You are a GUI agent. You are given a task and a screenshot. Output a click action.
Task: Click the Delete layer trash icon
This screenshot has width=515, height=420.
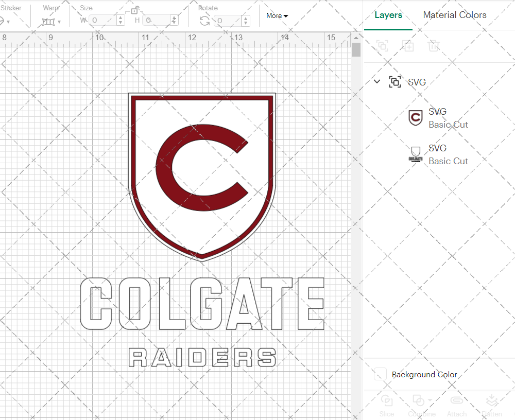[434, 46]
